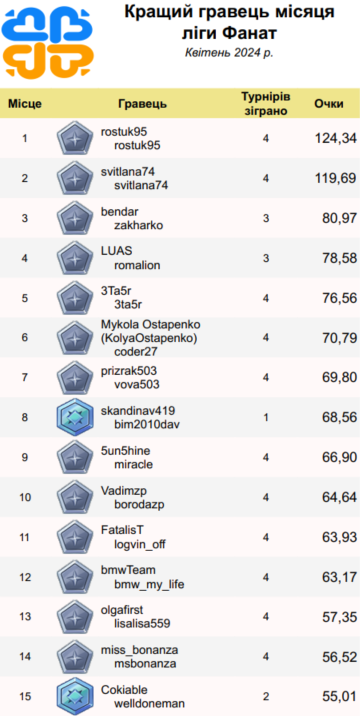Open the LUAS player entry

pyautogui.click(x=116, y=252)
